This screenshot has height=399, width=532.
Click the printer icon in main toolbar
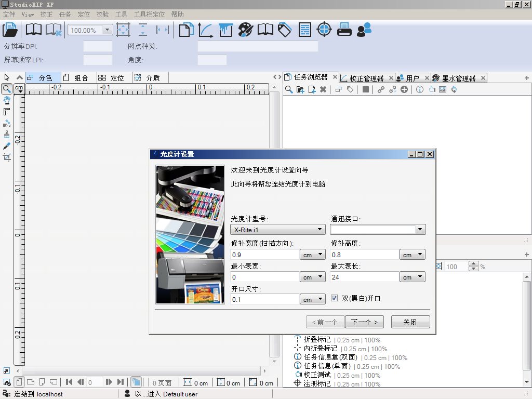(x=344, y=30)
